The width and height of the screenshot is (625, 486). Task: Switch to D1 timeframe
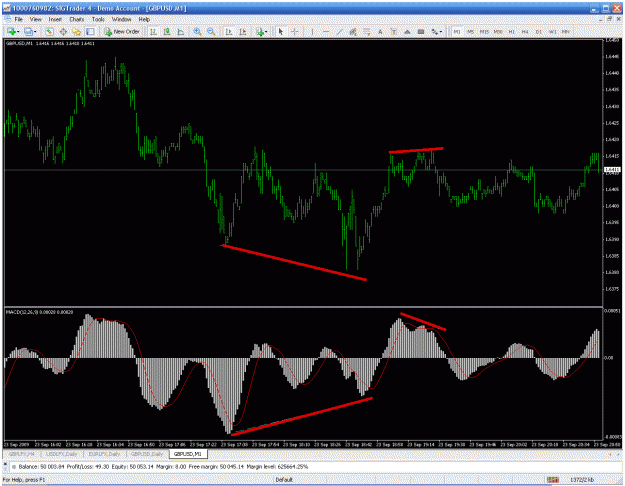click(x=539, y=31)
